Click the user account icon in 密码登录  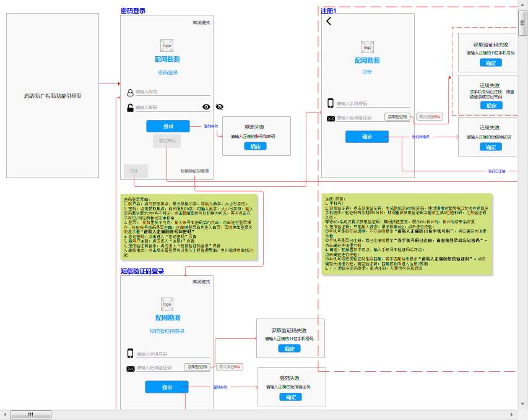tap(130, 93)
